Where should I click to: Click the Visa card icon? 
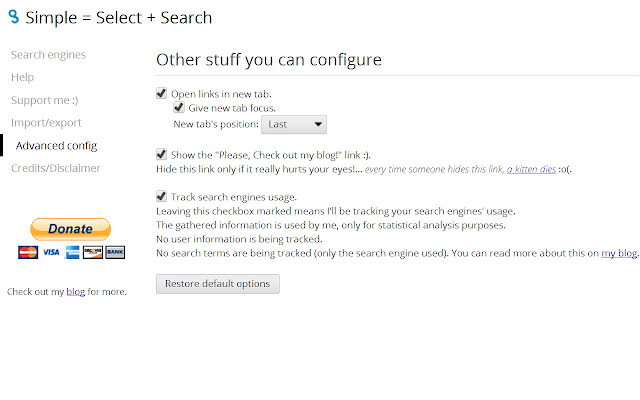tap(50, 252)
